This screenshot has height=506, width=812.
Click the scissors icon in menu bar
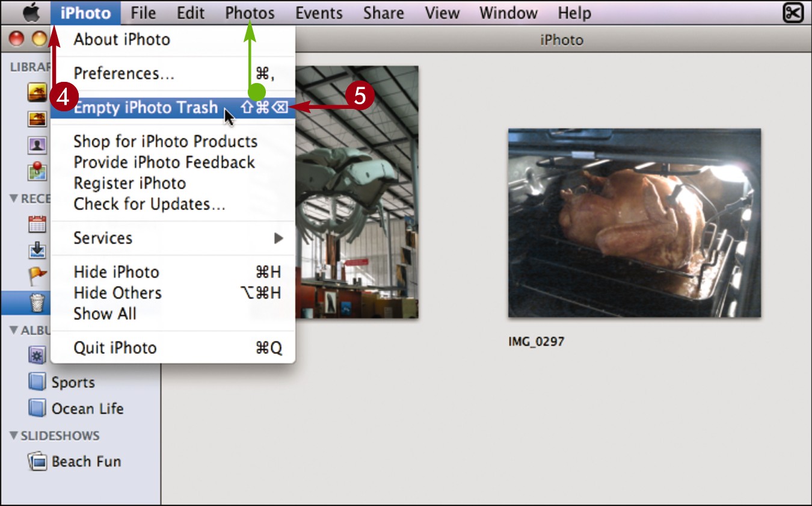tap(793, 13)
